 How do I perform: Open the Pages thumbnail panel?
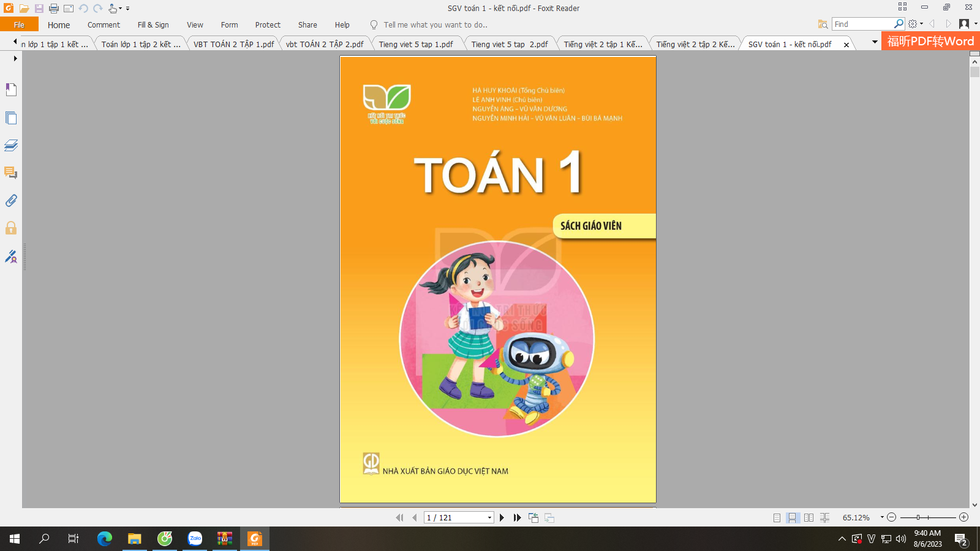pyautogui.click(x=11, y=118)
